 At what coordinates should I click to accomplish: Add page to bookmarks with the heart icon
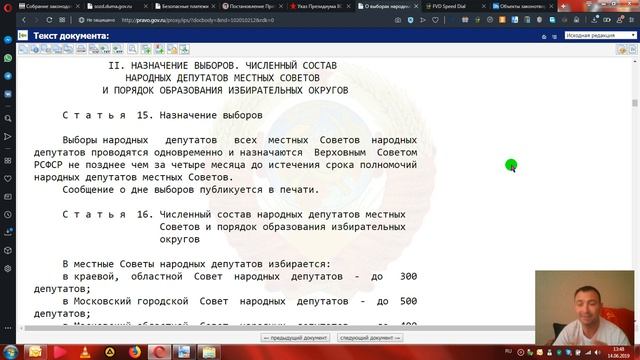point(435,20)
